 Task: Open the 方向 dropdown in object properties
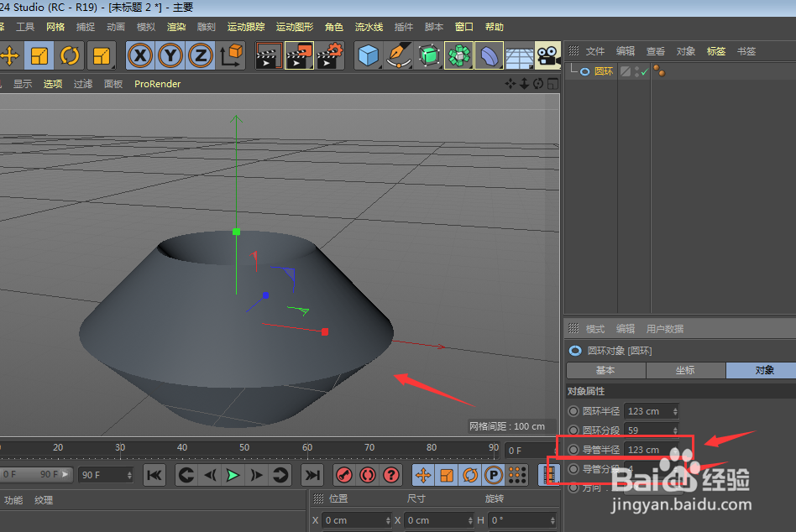click(651, 487)
